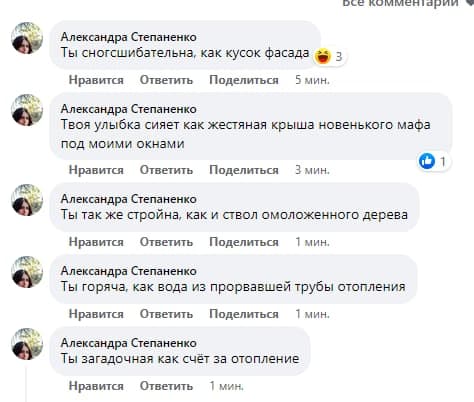Open author name on heating bill comment
The image size is (474, 402).
click(x=128, y=343)
